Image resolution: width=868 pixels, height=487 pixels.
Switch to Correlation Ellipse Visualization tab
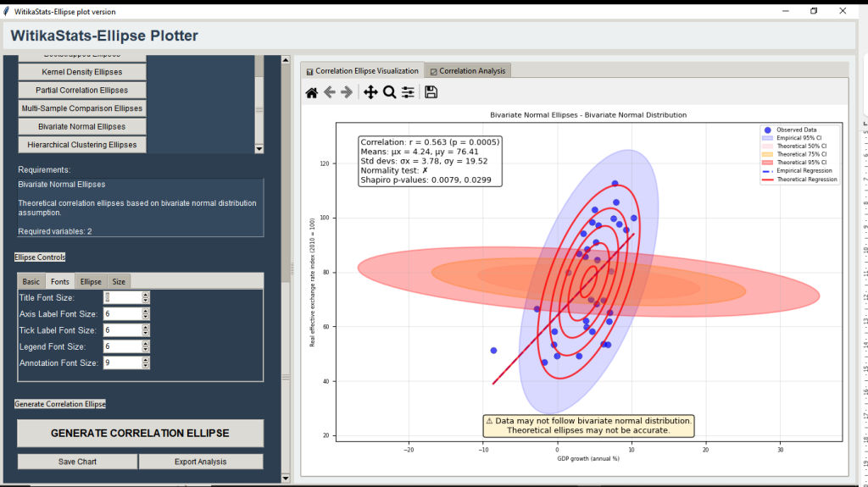pyautogui.click(x=363, y=71)
